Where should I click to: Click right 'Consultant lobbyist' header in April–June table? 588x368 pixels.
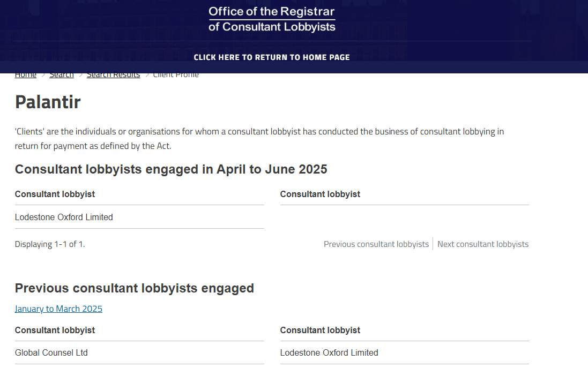click(x=320, y=194)
